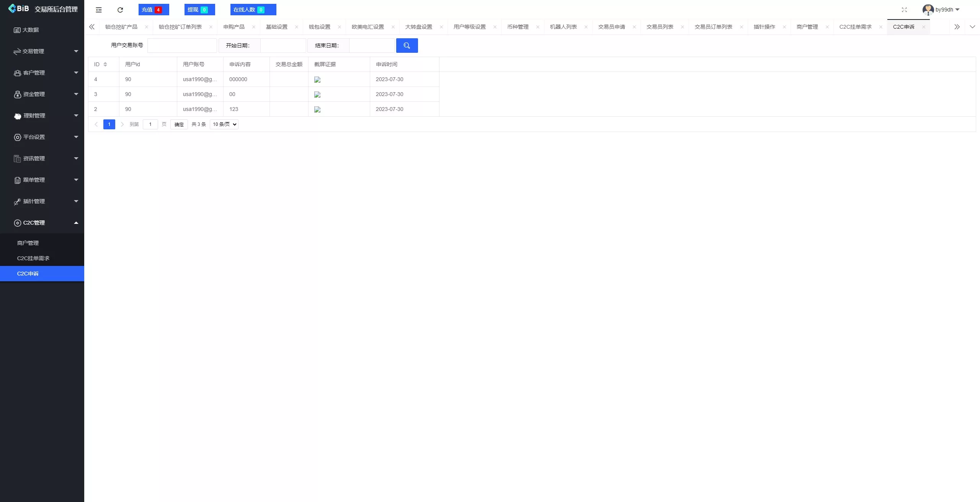Select 大数据 in the sidebar
Image resolution: width=980 pixels, height=502 pixels.
[x=31, y=29]
